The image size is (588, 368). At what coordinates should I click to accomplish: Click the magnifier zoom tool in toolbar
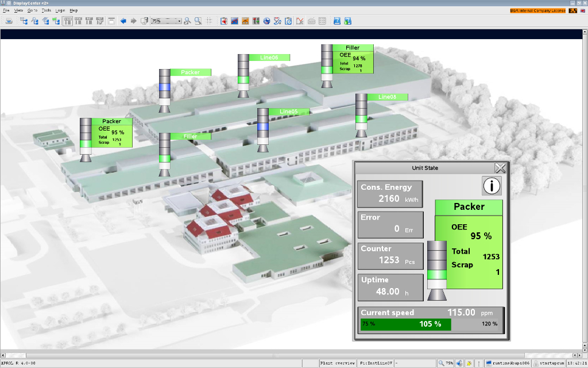point(198,21)
